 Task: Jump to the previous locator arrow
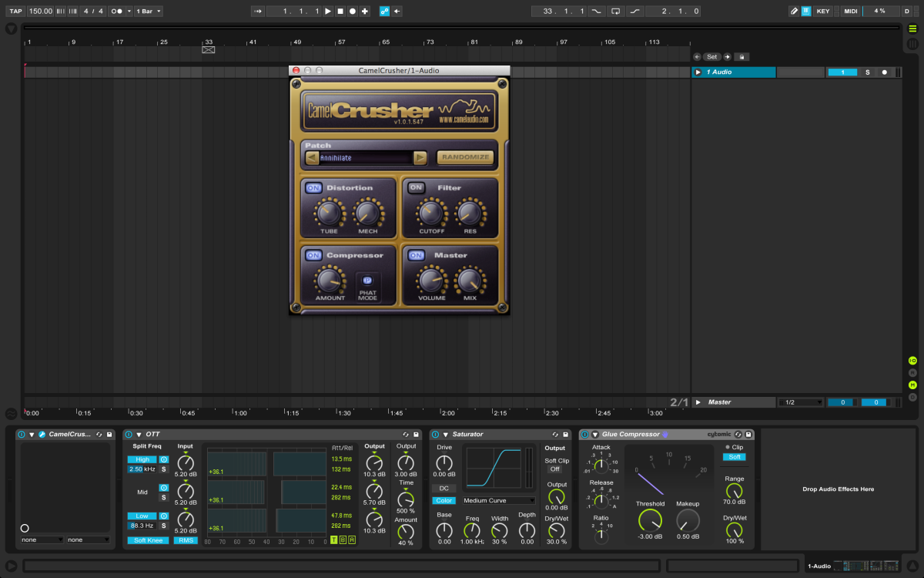pos(697,57)
